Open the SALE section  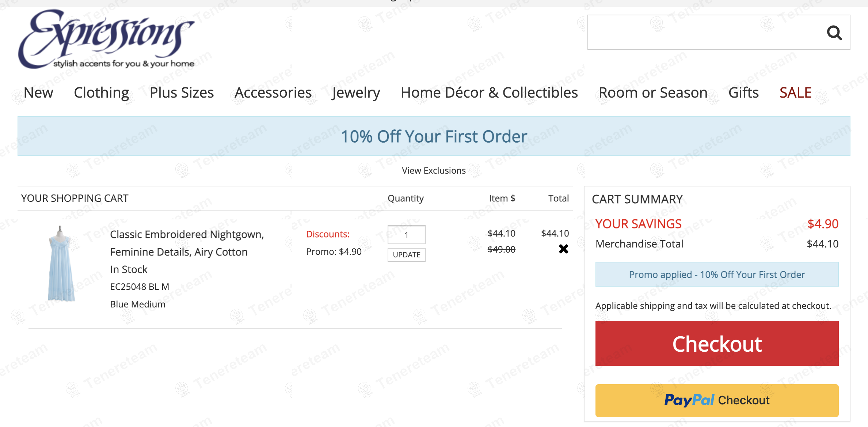tap(795, 93)
